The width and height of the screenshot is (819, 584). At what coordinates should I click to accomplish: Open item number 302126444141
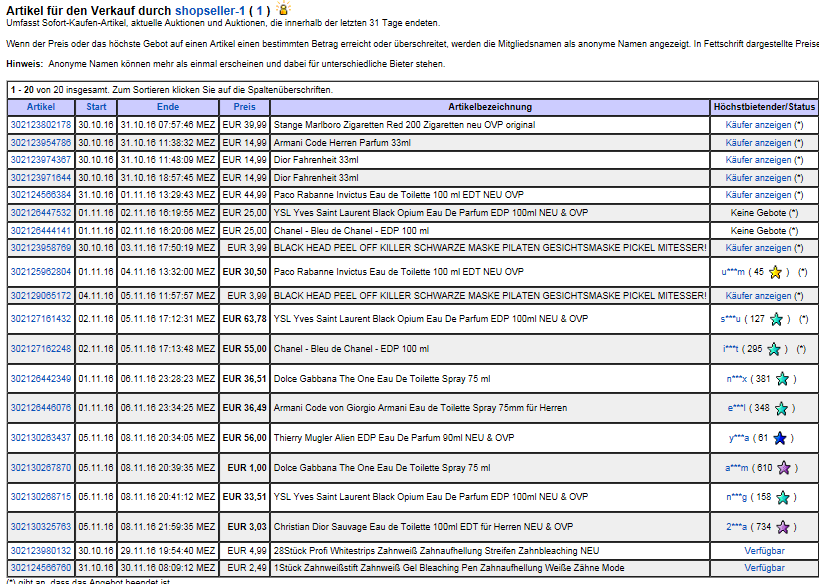pyautogui.click(x=41, y=230)
